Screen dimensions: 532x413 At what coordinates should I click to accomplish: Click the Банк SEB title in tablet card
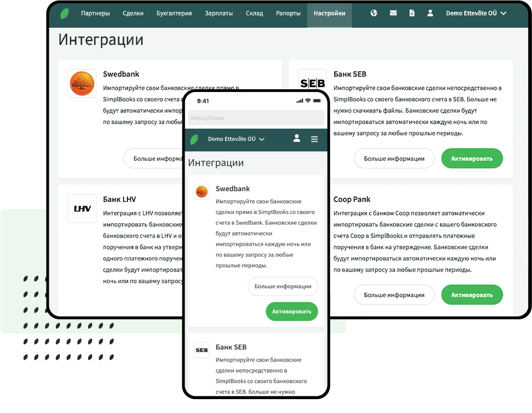coord(350,74)
